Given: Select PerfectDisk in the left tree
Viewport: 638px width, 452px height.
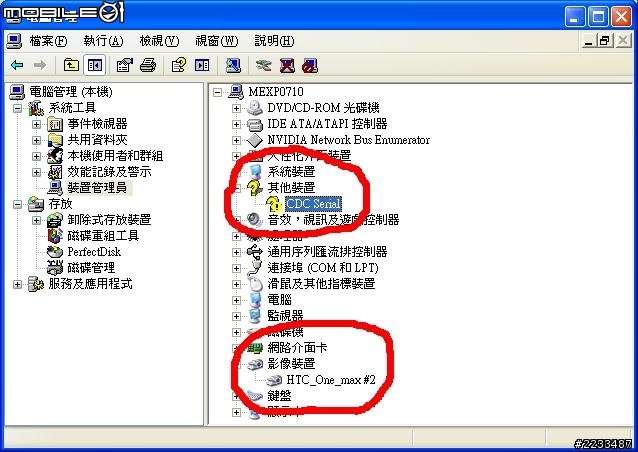Looking at the screenshot, I should tap(94, 252).
